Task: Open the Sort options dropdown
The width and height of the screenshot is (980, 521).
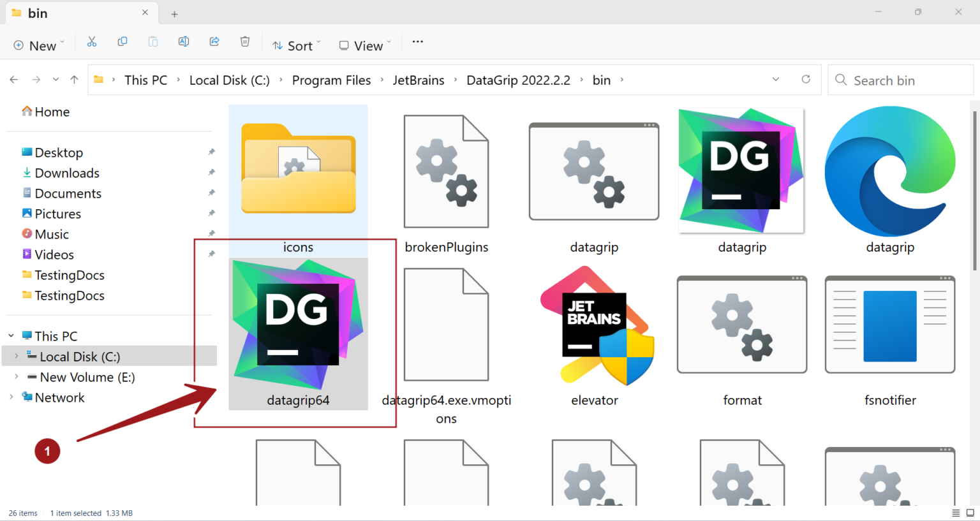Action: point(295,45)
